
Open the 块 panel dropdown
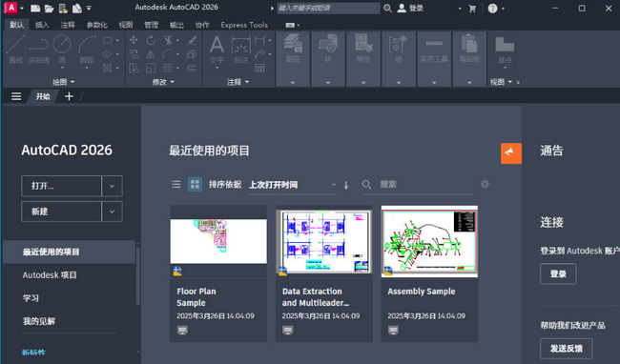click(x=328, y=83)
